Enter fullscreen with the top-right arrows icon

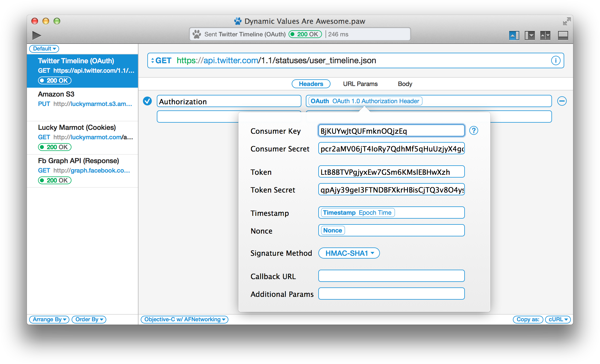click(x=567, y=21)
